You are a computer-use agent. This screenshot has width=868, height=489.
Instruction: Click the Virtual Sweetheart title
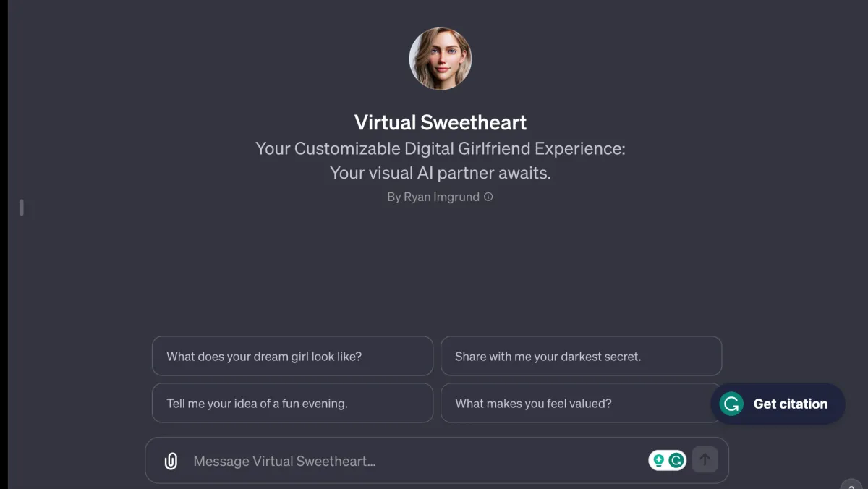(x=440, y=122)
